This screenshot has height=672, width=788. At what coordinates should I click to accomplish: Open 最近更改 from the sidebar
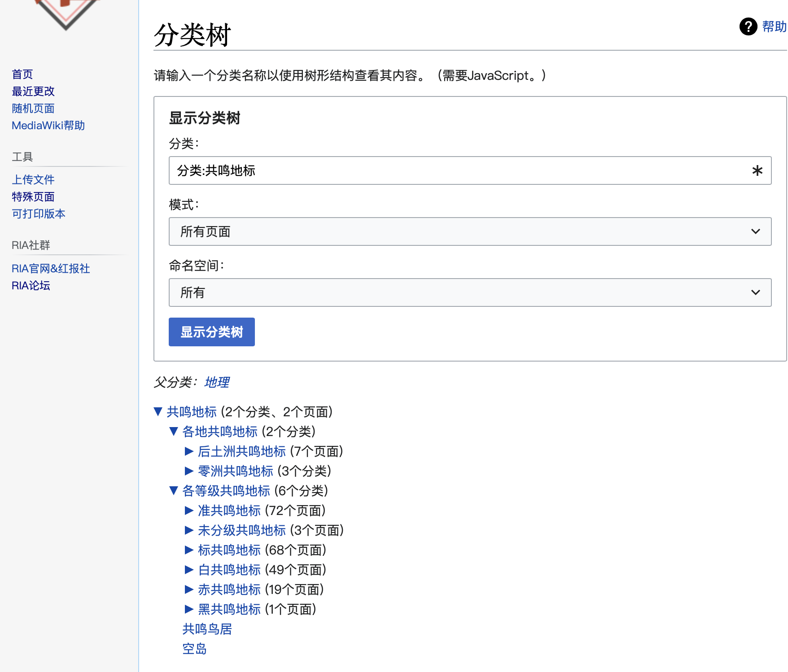(33, 91)
